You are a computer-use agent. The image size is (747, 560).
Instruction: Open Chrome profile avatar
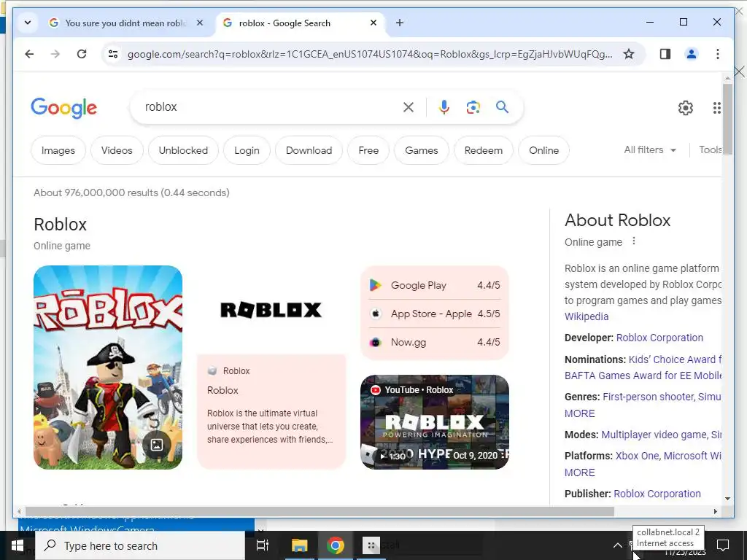tap(692, 54)
